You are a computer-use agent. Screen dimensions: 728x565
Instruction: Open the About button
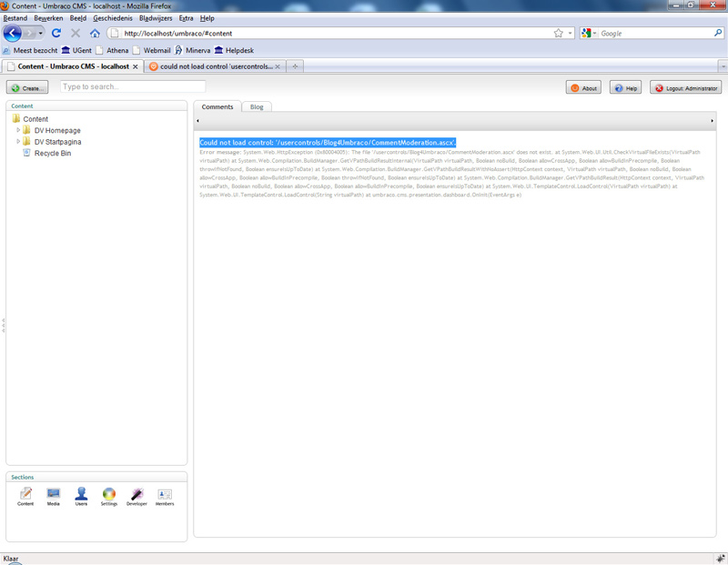coord(583,88)
